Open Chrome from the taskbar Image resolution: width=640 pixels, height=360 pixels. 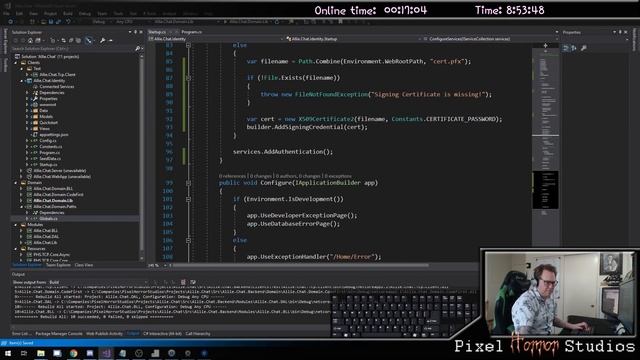73,353
